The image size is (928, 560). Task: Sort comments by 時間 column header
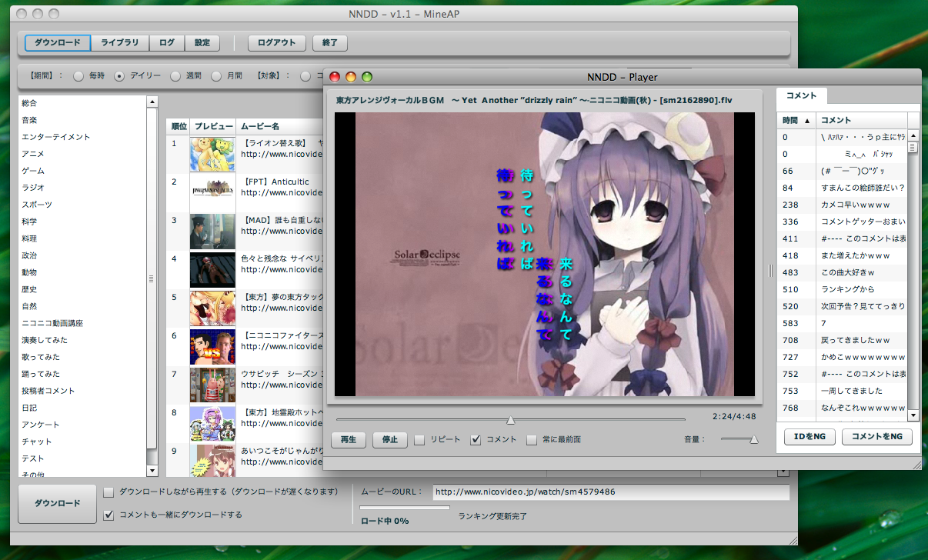[x=796, y=120]
